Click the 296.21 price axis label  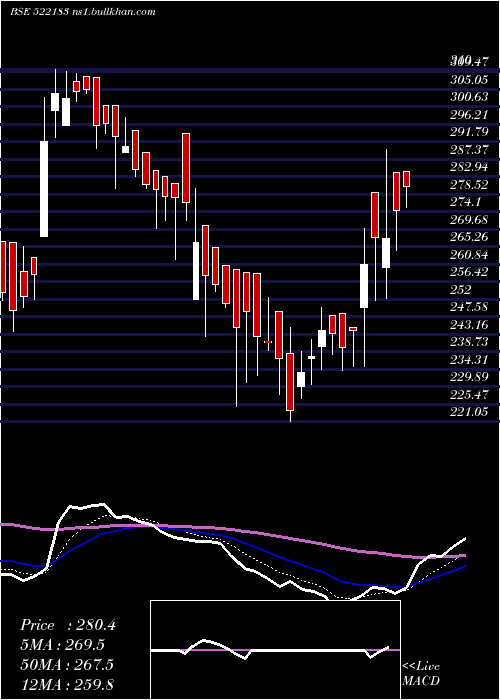(468, 115)
